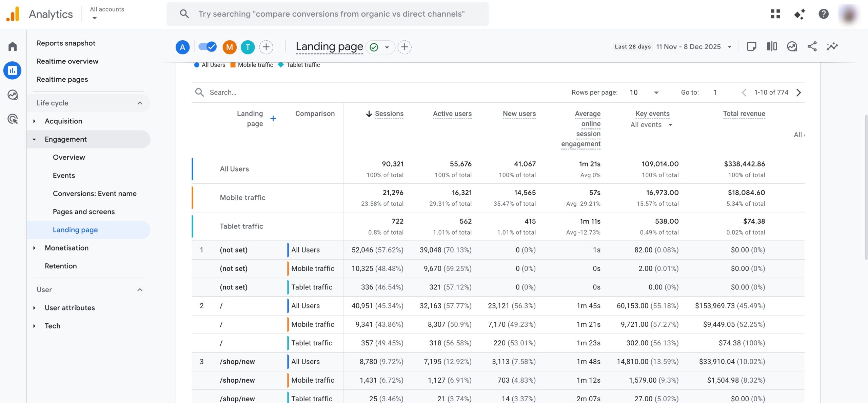Viewport: 868px width, 403px height.
Task: Open Reports snapshot
Action: tap(66, 43)
